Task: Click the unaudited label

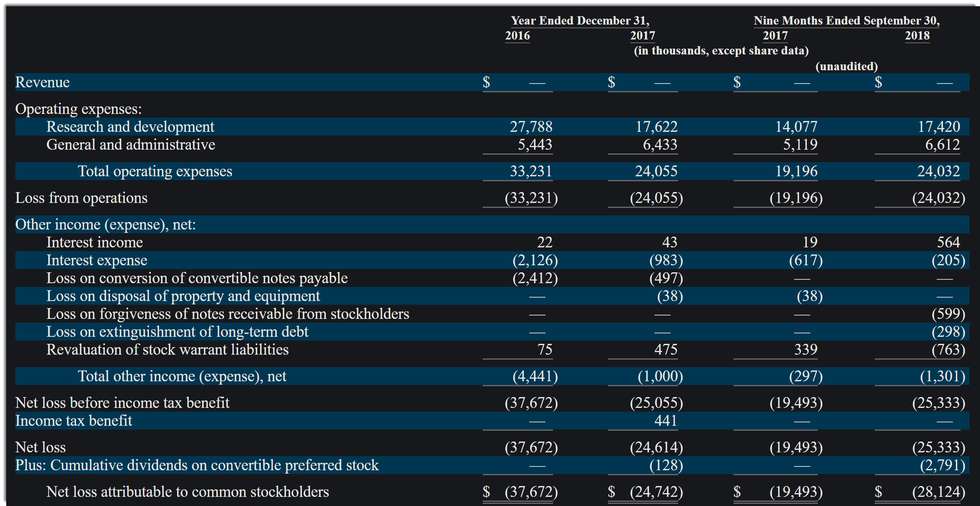Action: 847,67
